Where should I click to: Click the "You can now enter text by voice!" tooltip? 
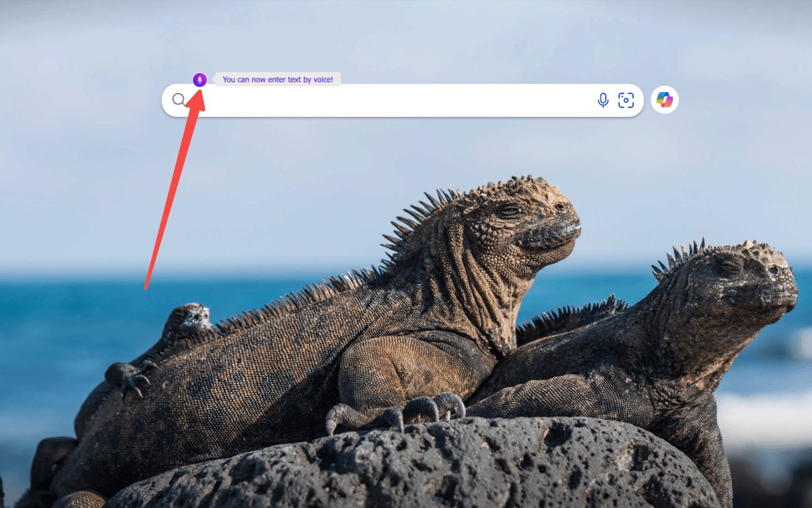point(278,79)
